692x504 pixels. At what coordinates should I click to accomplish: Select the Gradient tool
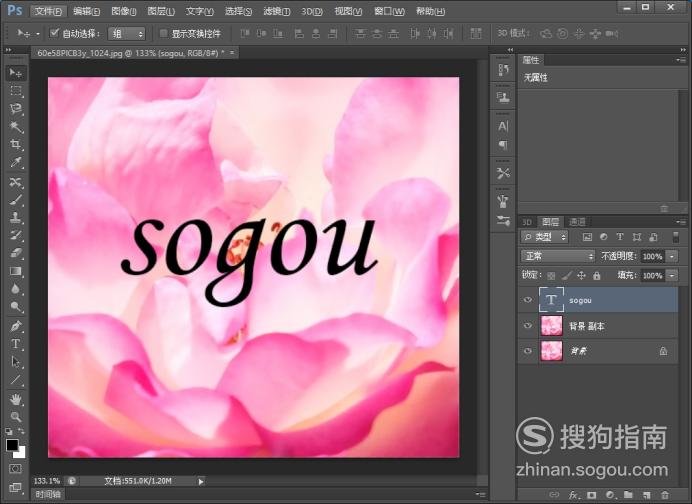(x=16, y=271)
